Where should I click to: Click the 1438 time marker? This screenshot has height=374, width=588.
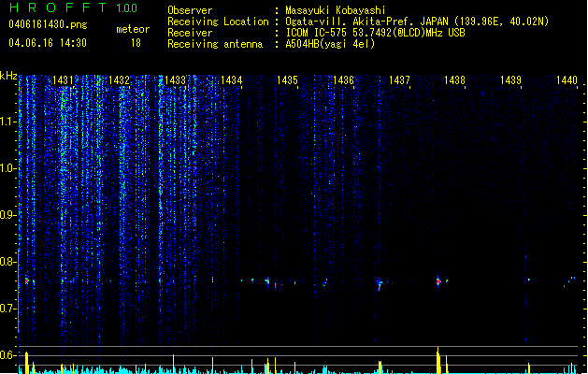pos(455,79)
